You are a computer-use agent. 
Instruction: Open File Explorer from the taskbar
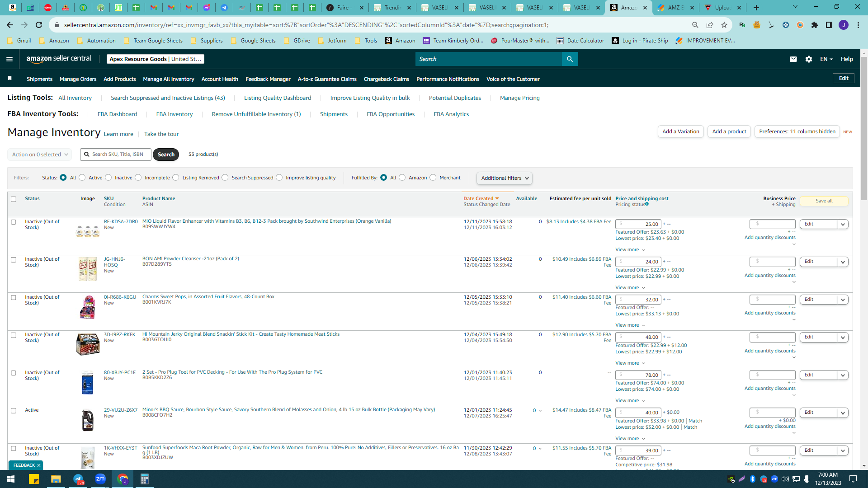click(x=56, y=479)
